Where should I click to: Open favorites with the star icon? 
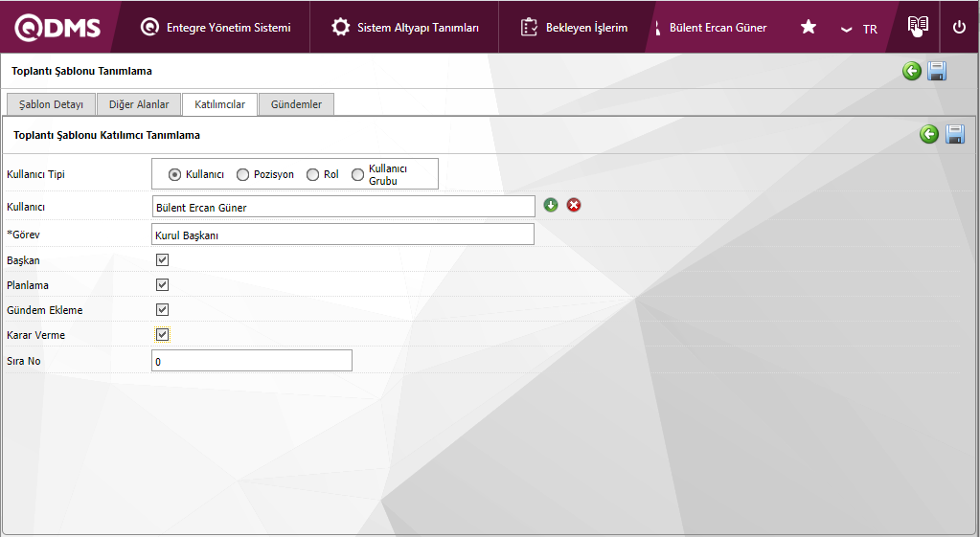[809, 28]
